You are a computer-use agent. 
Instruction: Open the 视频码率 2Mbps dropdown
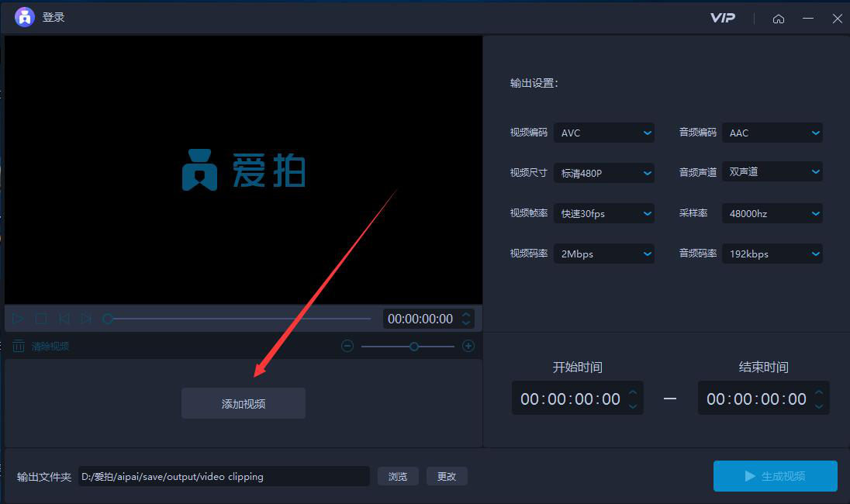pos(604,254)
